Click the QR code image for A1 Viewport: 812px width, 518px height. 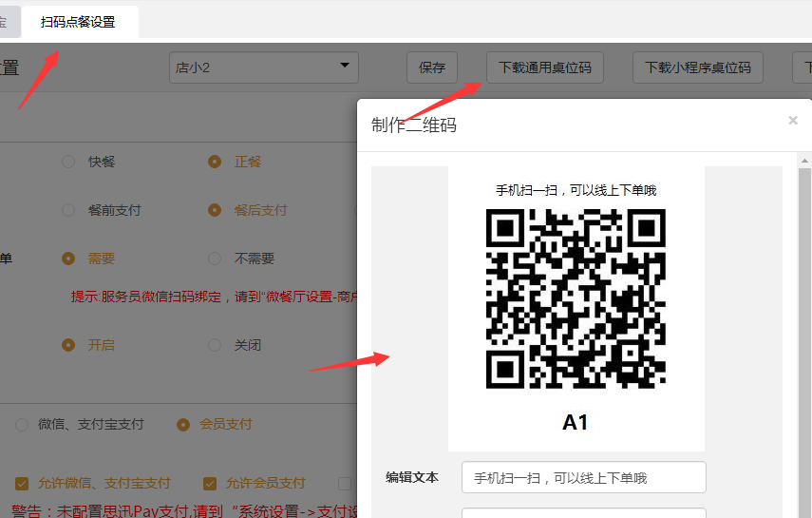(x=576, y=298)
